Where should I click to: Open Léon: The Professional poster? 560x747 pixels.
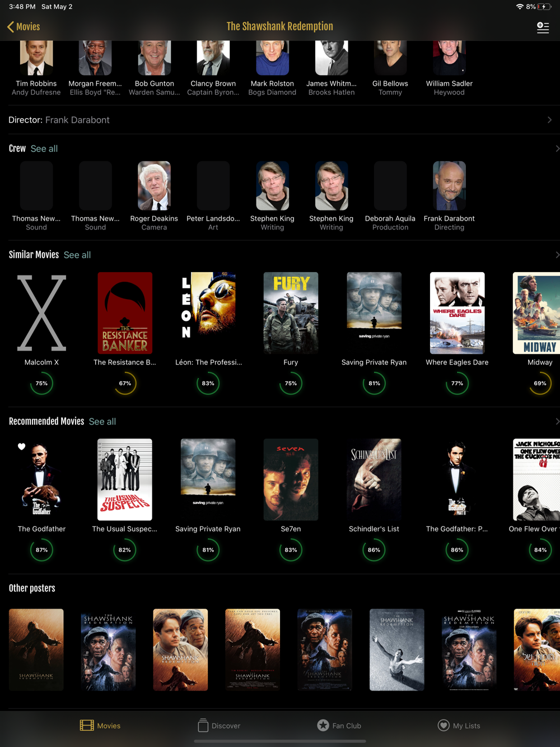208,313
